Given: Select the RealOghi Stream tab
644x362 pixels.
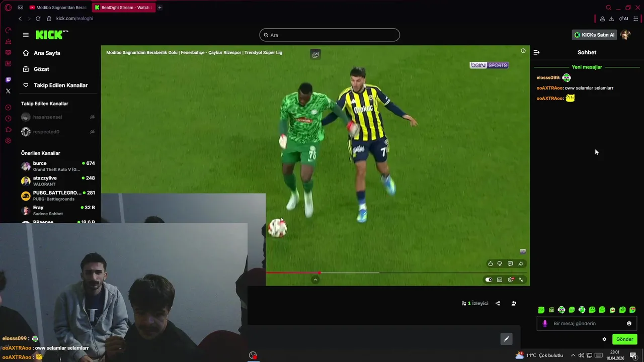Looking at the screenshot, I should [124, 8].
